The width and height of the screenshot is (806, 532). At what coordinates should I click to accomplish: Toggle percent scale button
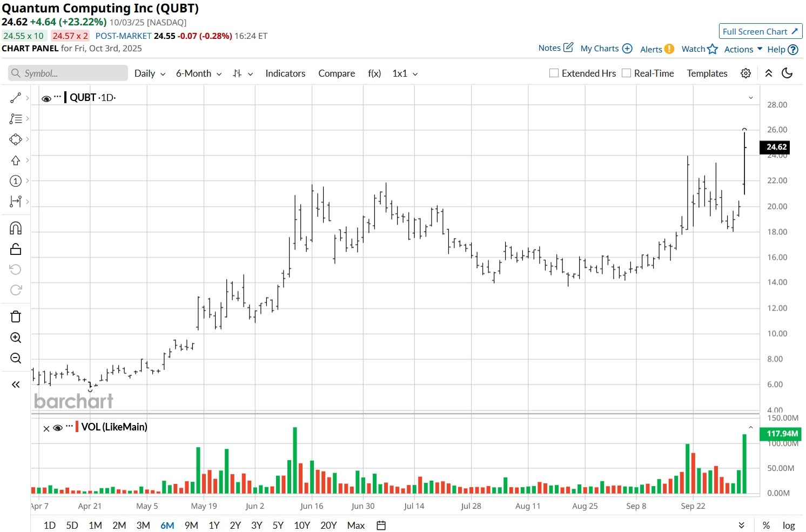[x=766, y=526]
